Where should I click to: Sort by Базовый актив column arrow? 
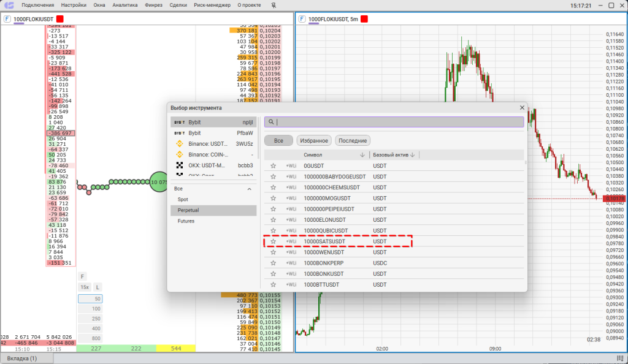[412, 155]
